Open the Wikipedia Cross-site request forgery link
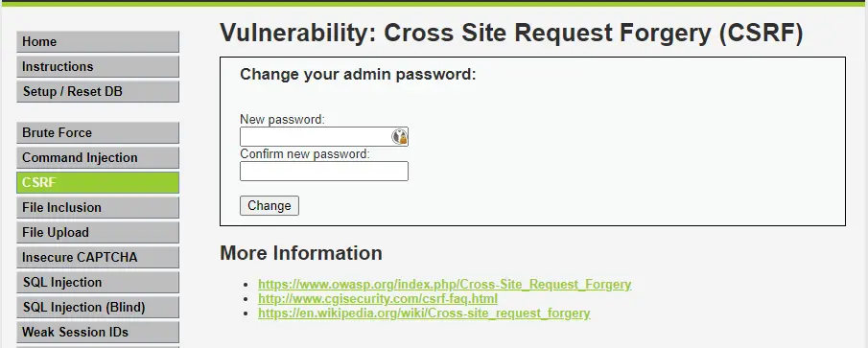 [424, 313]
